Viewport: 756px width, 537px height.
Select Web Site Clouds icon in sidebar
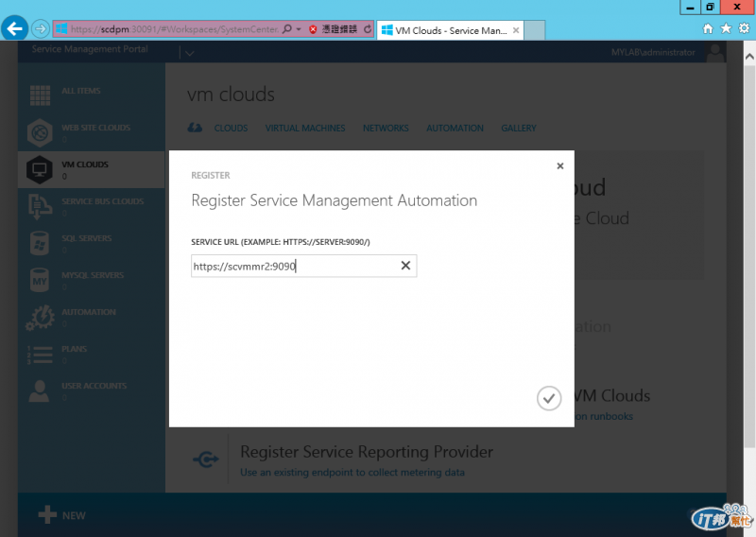40,132
